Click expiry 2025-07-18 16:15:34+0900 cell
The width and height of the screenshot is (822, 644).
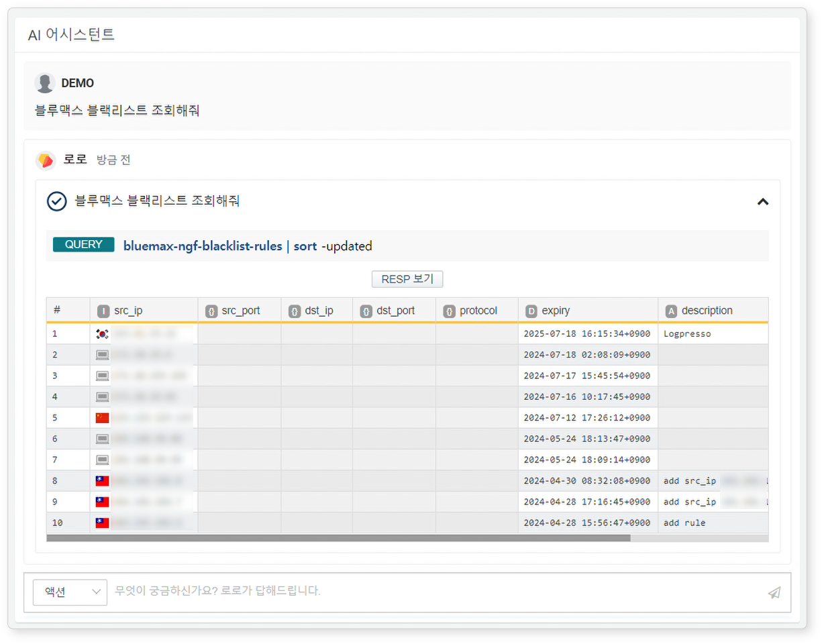point(588,333)
